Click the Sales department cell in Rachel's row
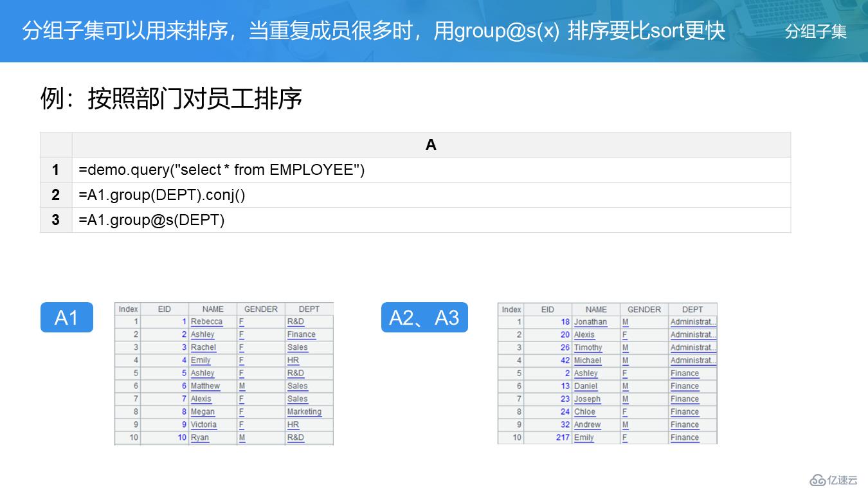The height and width of the screenshot is (488, 868). [309, 347]
